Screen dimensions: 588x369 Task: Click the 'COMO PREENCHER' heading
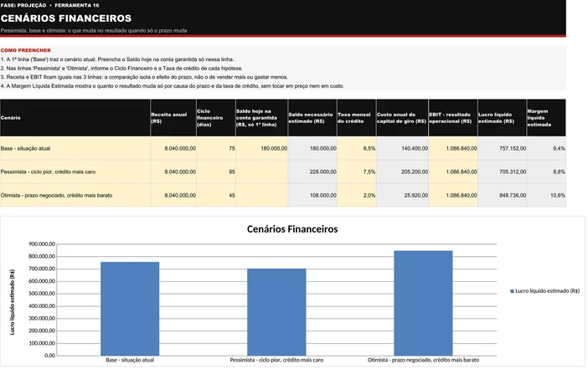pos(25,50)
